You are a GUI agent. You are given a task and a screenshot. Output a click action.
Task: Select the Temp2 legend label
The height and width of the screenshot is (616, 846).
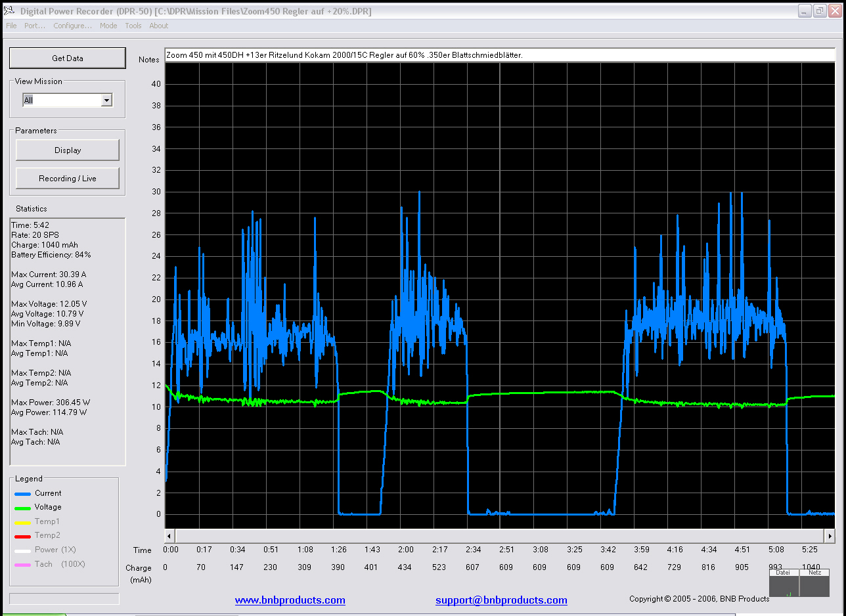point(47,535)
